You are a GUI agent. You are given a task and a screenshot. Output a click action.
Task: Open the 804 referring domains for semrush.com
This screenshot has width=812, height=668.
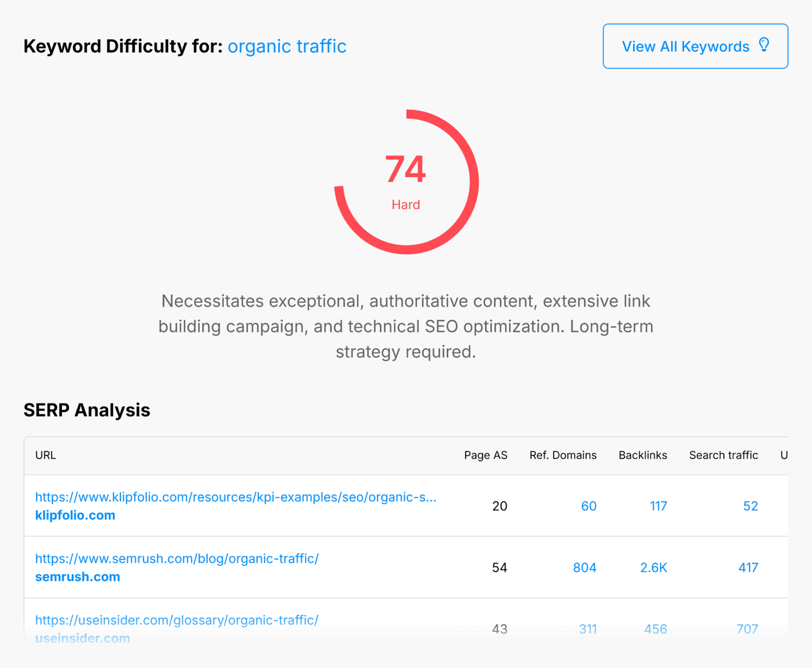(x=584, y=567)
